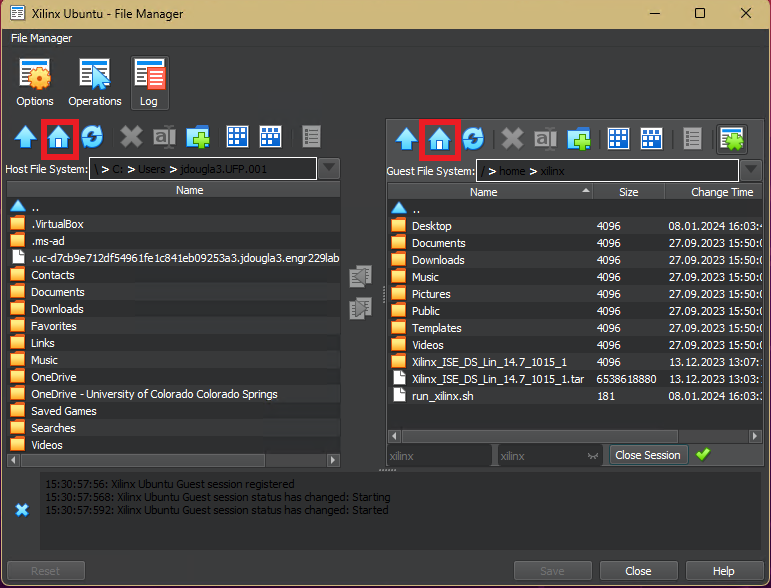Select all items in Host panel
The image size is (771, 588).
[237, 137]
